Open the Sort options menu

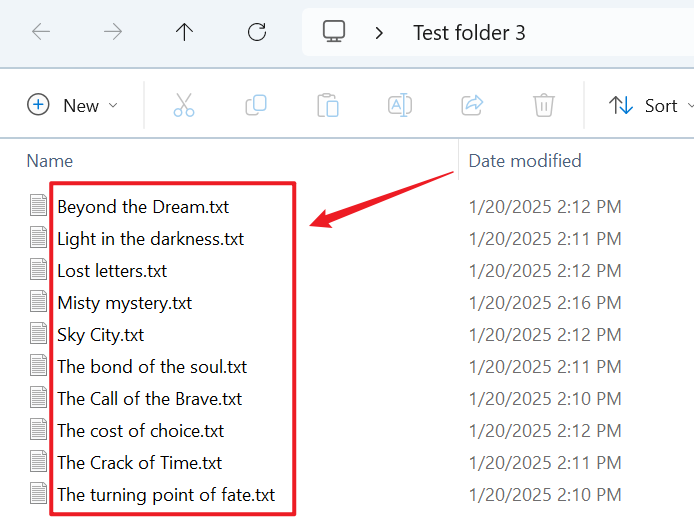coord(651,106)
